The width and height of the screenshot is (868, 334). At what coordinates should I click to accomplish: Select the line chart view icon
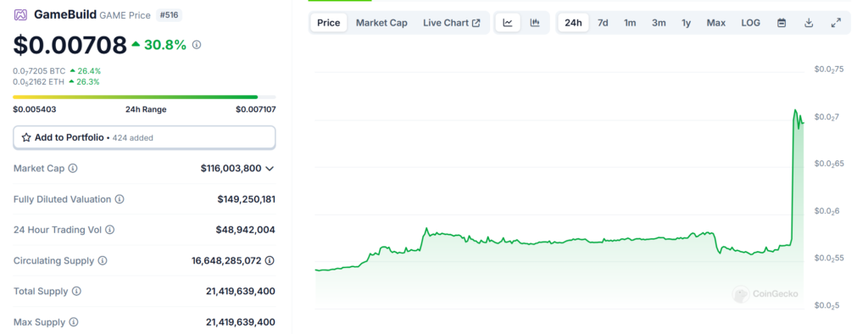(508, 23)
